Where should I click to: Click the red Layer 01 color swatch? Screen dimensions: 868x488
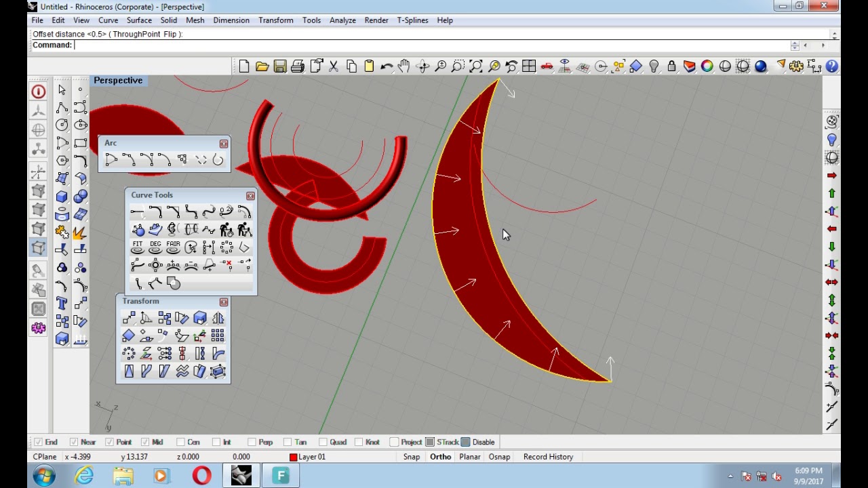[x=294, y=457]
